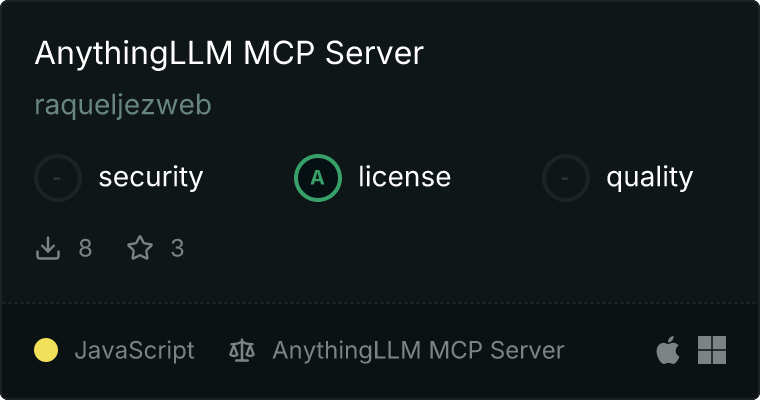
Task: Click the security grade circle badge
Action: (58, 178)
